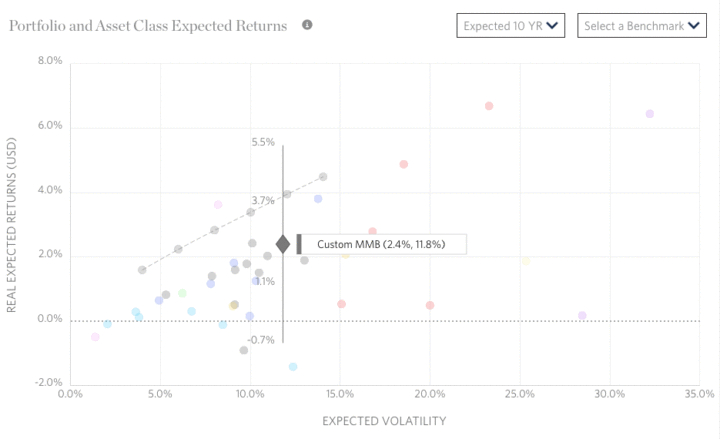Select the topmost red data point

(x=489, y=106)
